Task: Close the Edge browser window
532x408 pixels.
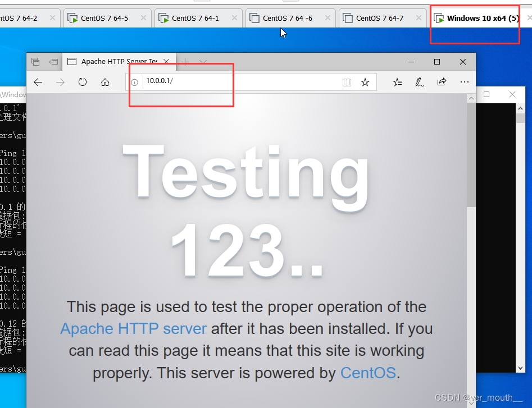Action: (x=463, y=62)
